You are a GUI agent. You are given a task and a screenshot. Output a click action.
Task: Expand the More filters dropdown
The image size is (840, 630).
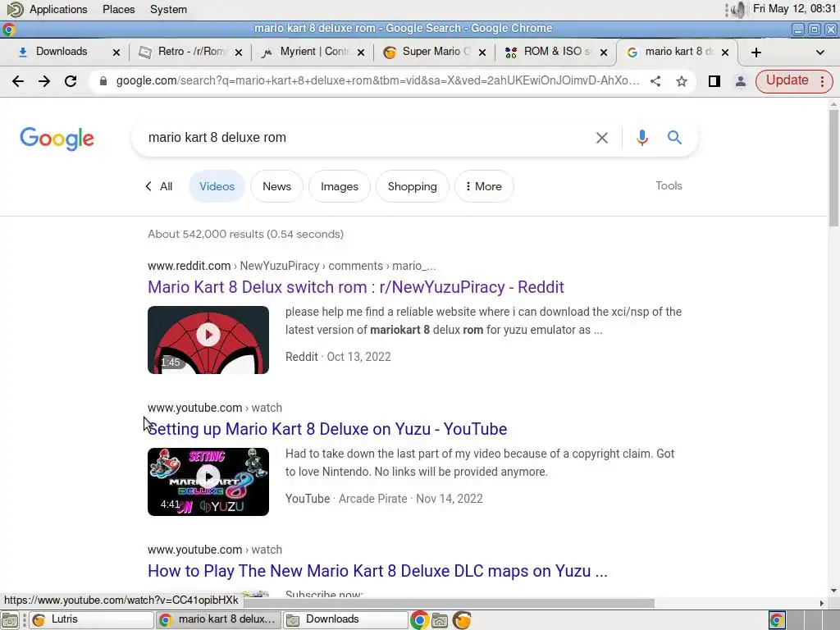tap(484, 186)
